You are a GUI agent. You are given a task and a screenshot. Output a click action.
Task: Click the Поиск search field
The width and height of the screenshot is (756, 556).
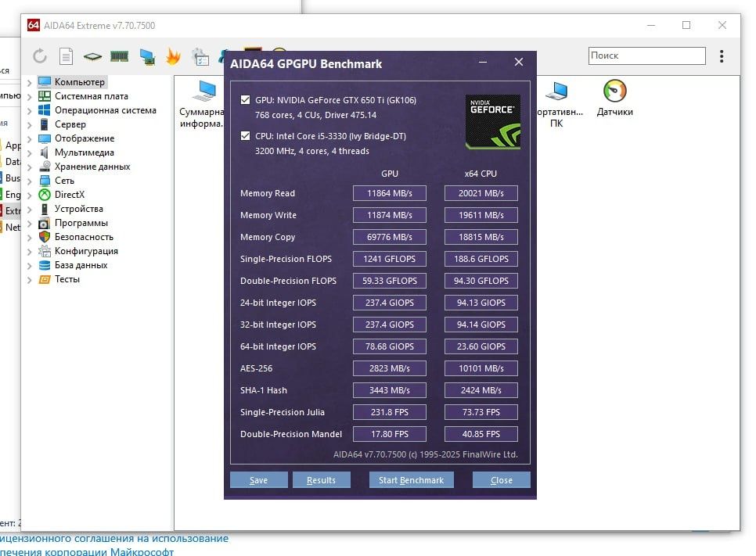(x=646, y=56)
